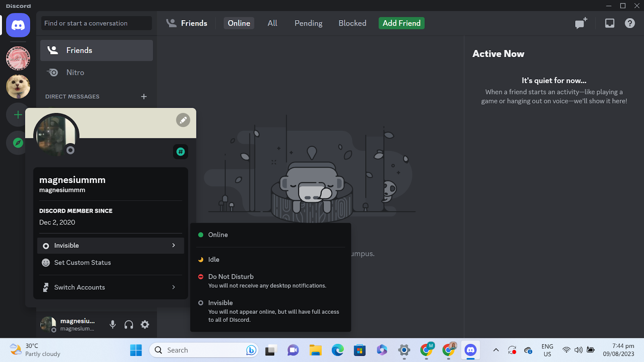The height and width of the screenshot is (362, 644).
Task: Open the Blocked tab
Action: click(353, 23)
